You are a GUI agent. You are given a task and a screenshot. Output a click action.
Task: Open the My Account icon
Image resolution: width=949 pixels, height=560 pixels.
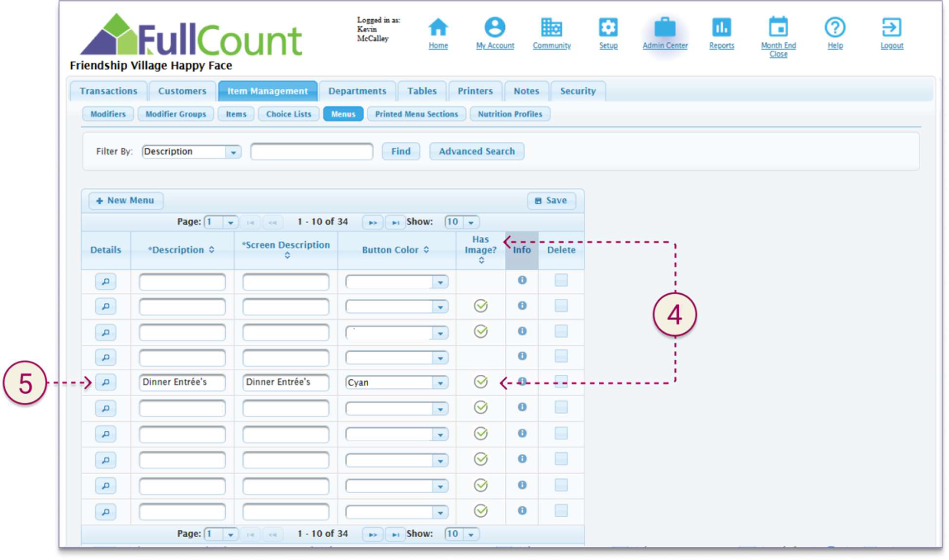[494, 28]
